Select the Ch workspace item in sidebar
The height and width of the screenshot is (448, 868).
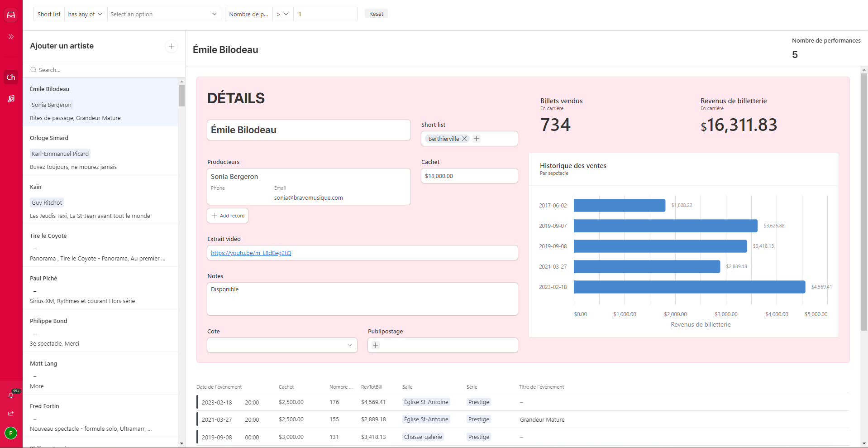coord(11,77)
